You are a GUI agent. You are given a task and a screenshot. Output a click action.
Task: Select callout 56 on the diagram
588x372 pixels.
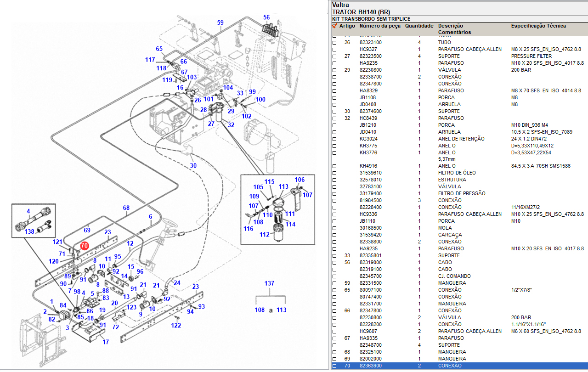(x=266, y=17)
